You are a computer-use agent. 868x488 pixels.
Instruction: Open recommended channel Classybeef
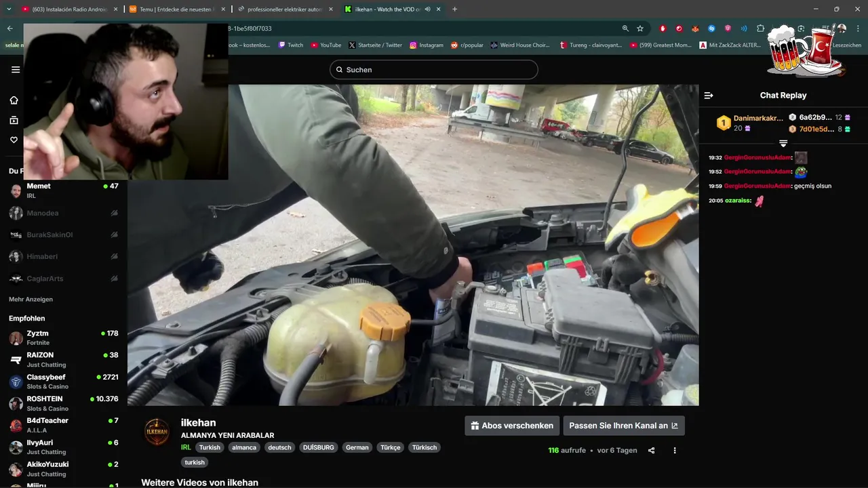tap(64, 382)
